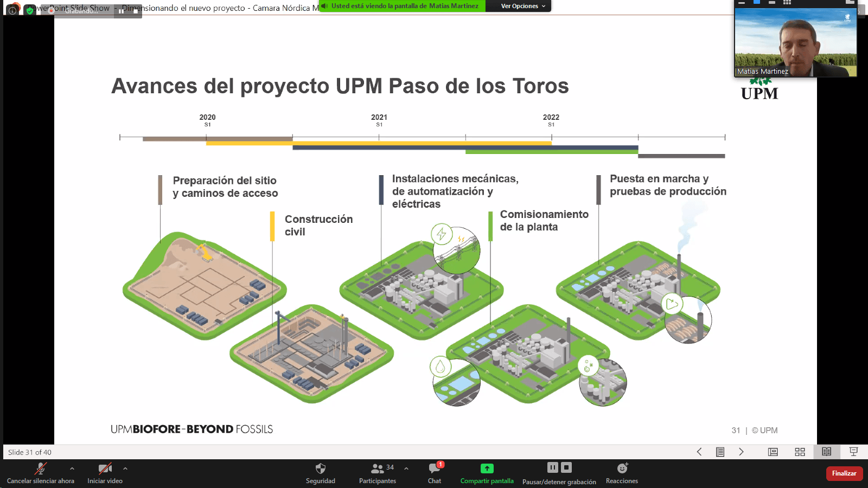Switch to Reading view
868x488 pixels.
tap(826, 452)
